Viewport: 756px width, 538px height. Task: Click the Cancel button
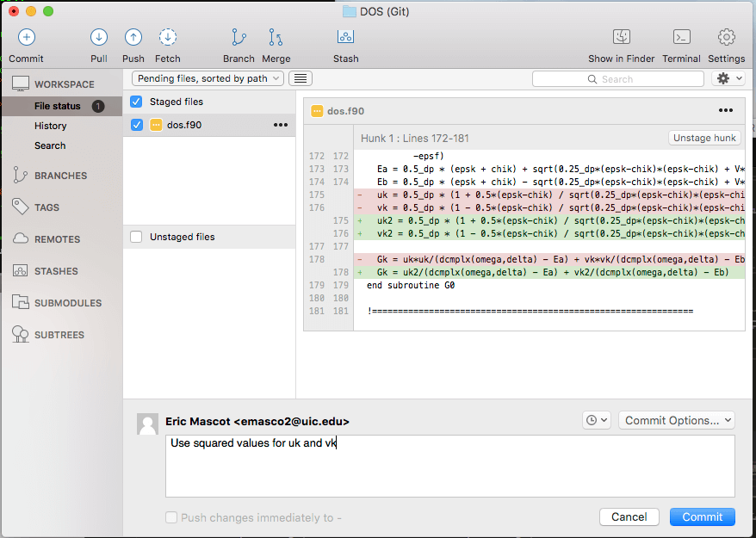coord(629,516)
